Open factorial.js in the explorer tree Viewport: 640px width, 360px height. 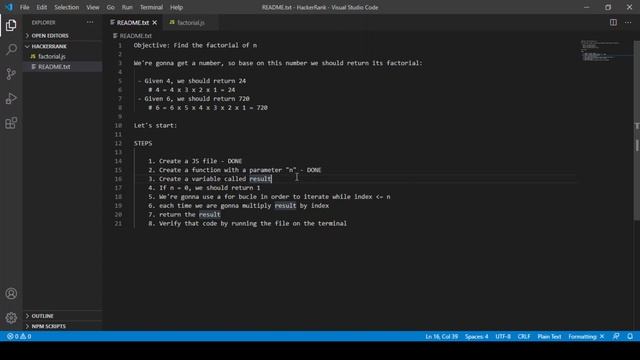pos(52,56)
